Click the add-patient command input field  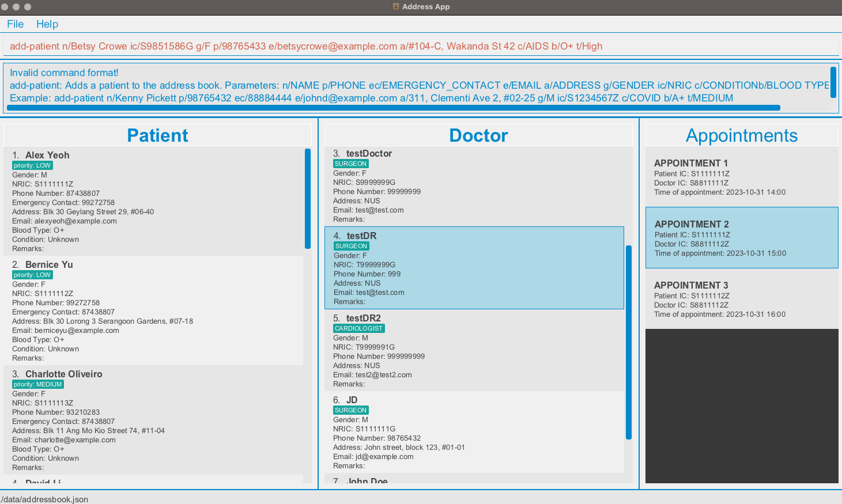421,46
